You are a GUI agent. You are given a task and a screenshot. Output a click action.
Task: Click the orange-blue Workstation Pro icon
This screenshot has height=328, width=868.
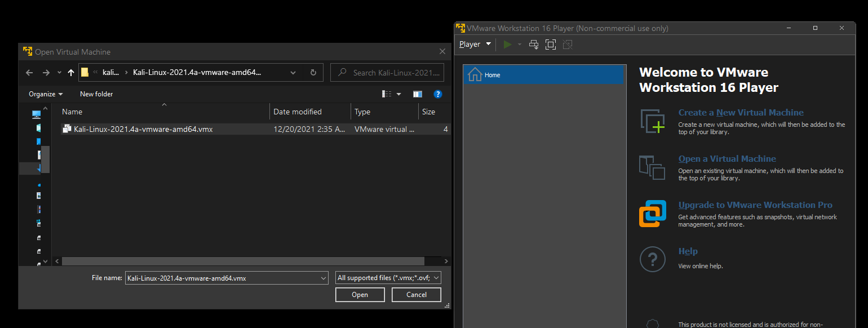pos(653,214)
